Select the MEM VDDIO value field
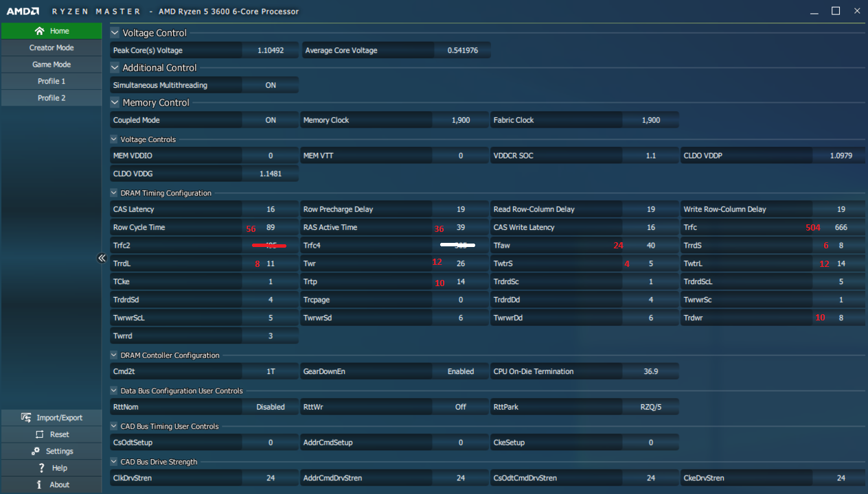This screenshot has height=494, width=868. [271, 156]
